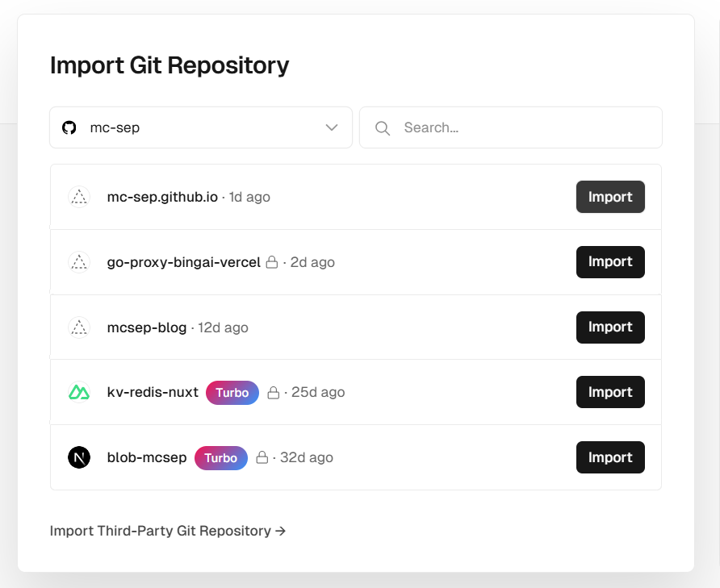Click mcsep-blog dashed triangle icon
The height and width of the screenshot is (588, 720).
79,327
